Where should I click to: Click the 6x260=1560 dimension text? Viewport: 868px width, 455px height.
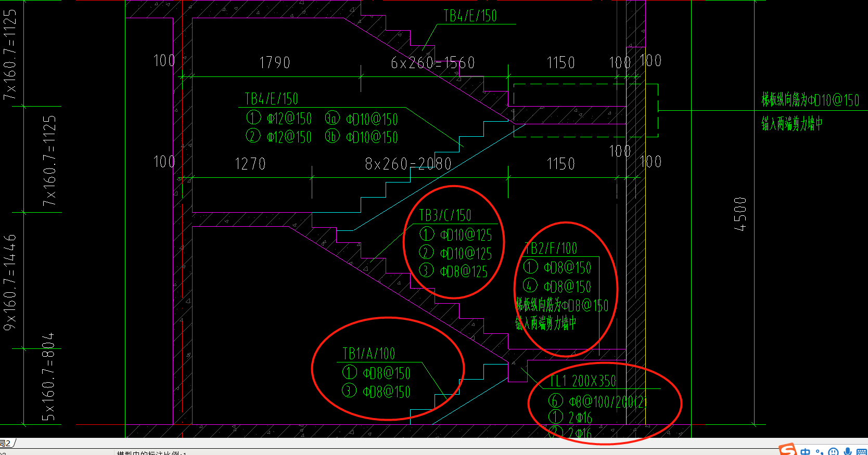coord(433,63)
